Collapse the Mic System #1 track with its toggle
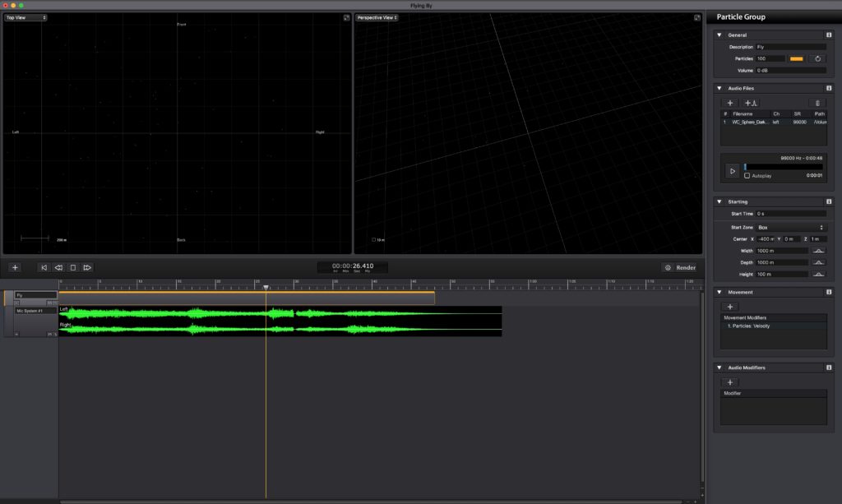This screenshot has height=504, width=842. 16,335
